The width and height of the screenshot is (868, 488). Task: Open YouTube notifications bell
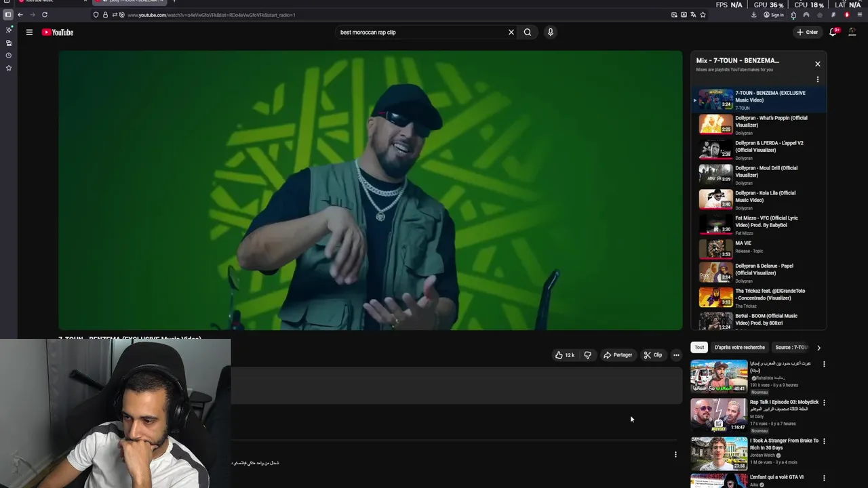pos(833,32)
